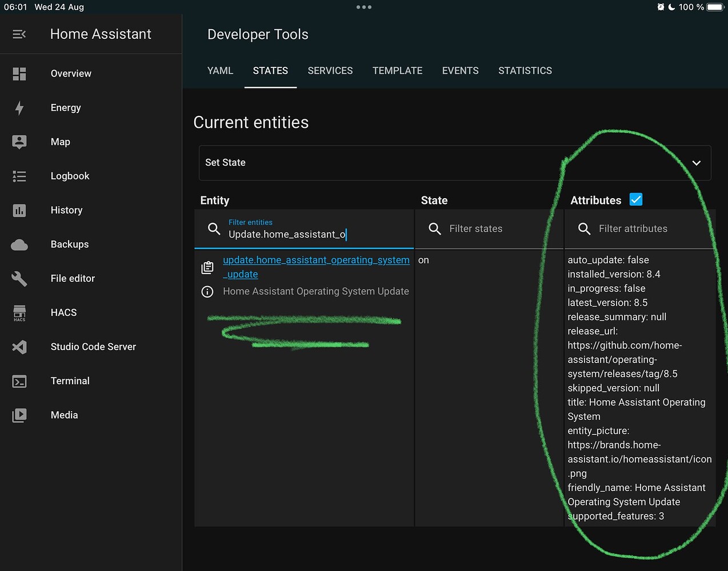Copy entity ID with the clipboard icon
This screenshot has width=728, height=571.
207,267
